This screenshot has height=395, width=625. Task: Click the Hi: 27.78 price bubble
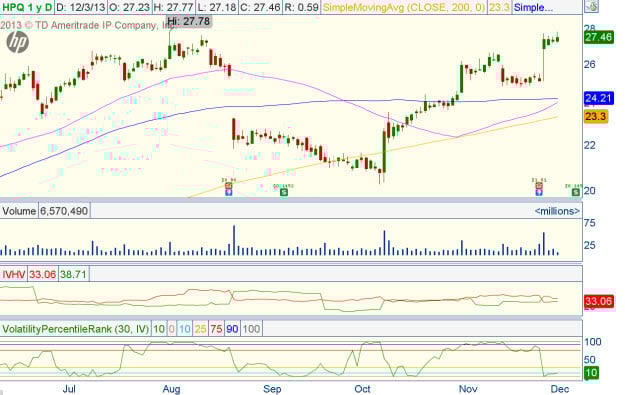pos(189,21)
